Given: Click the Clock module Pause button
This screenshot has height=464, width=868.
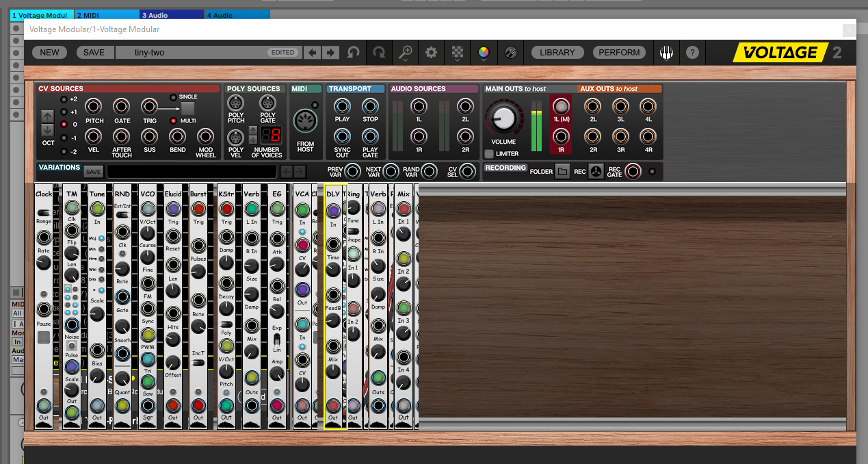Looking at the screenshot, I should point(44,337).
